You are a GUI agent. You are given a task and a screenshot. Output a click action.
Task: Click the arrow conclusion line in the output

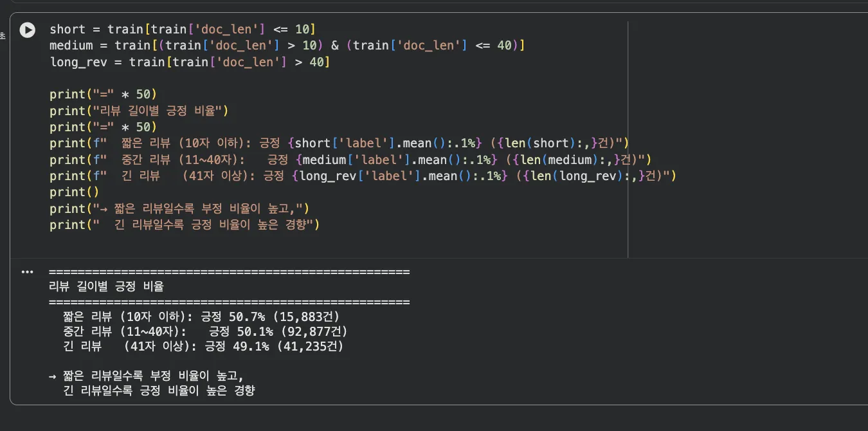148,376
